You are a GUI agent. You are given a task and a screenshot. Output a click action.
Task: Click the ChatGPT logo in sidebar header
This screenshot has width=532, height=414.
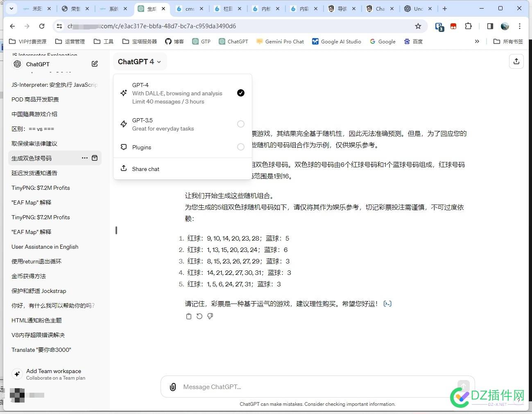coord(17,64)
